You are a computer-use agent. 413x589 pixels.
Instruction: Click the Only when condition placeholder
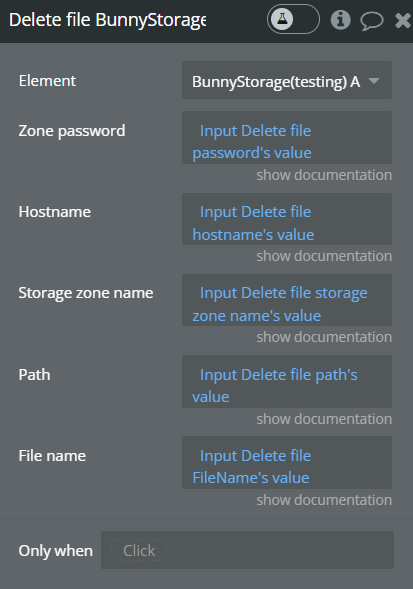point(139,550)
